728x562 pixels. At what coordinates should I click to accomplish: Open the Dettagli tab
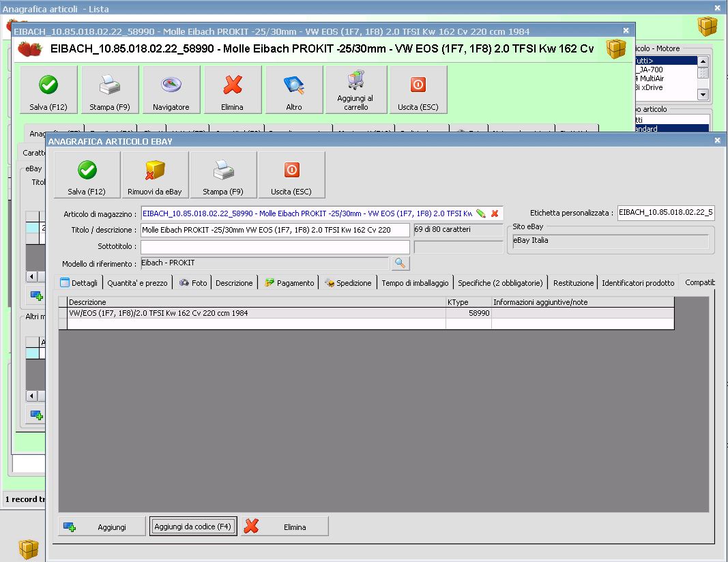coord(79,282)
